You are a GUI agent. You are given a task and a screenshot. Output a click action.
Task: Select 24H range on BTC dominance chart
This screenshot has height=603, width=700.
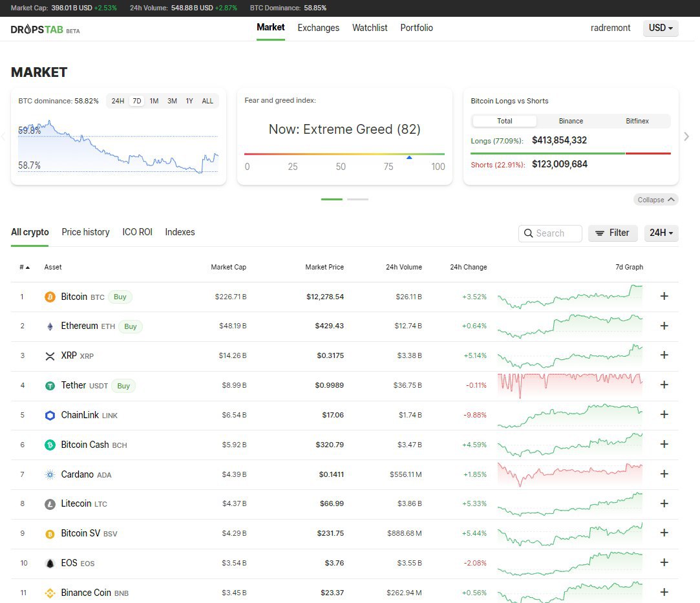coord(118,101)
